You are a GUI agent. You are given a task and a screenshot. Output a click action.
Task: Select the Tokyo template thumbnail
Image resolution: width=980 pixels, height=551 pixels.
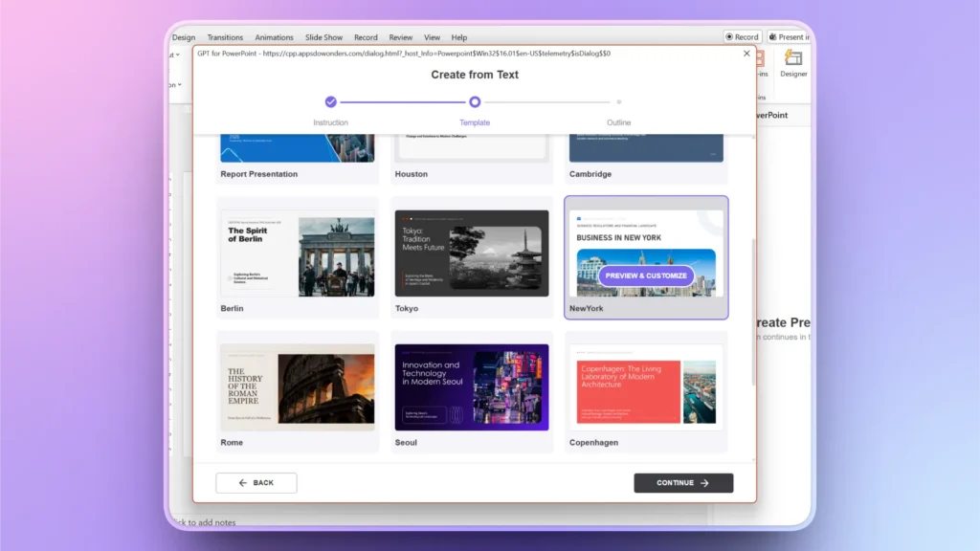[x=472, y=253]
